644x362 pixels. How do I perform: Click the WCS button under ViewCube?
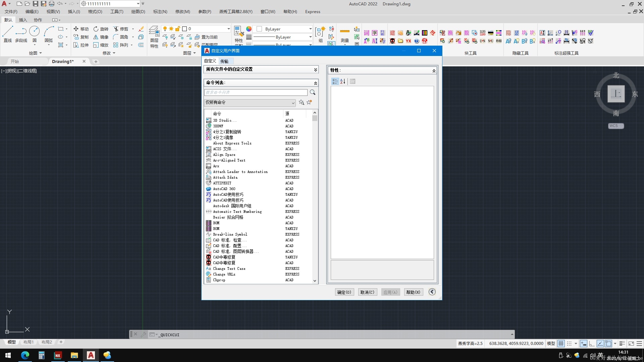[x=616, y=126]
